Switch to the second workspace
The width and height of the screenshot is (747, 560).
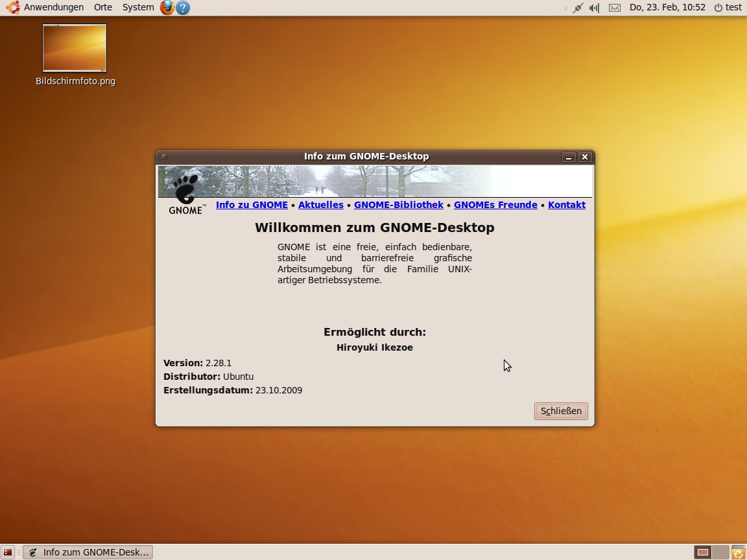(720, 552)
